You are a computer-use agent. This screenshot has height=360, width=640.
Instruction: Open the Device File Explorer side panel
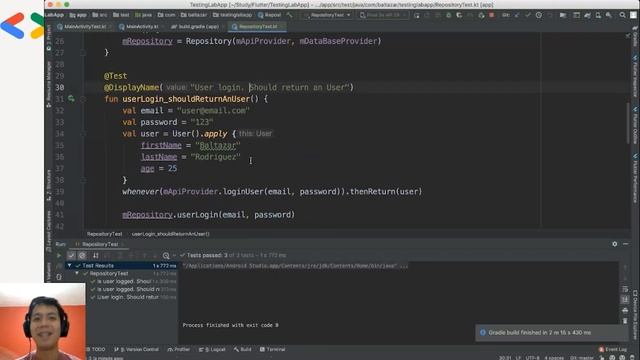tap(635, 314)
